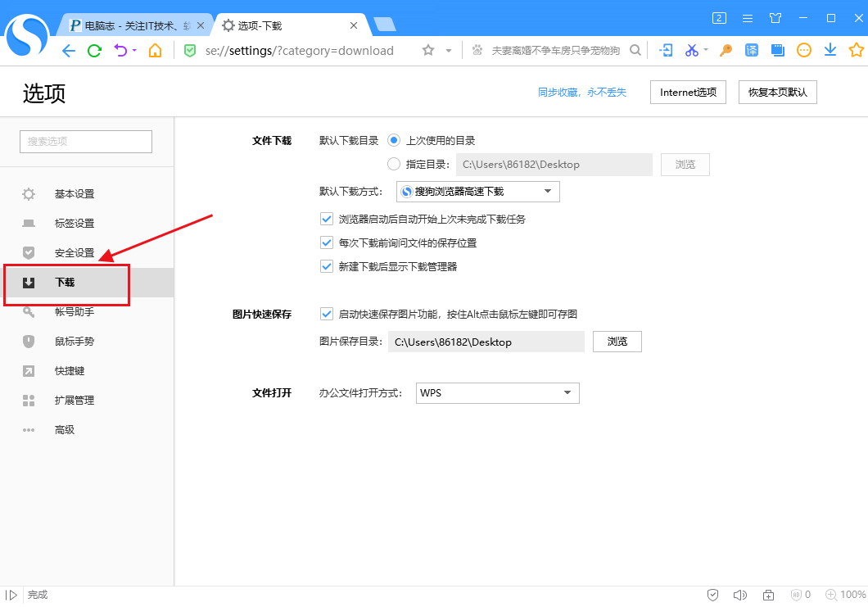Open the password manager key icon
Viewport: 868px width, 607px height.
725,50
